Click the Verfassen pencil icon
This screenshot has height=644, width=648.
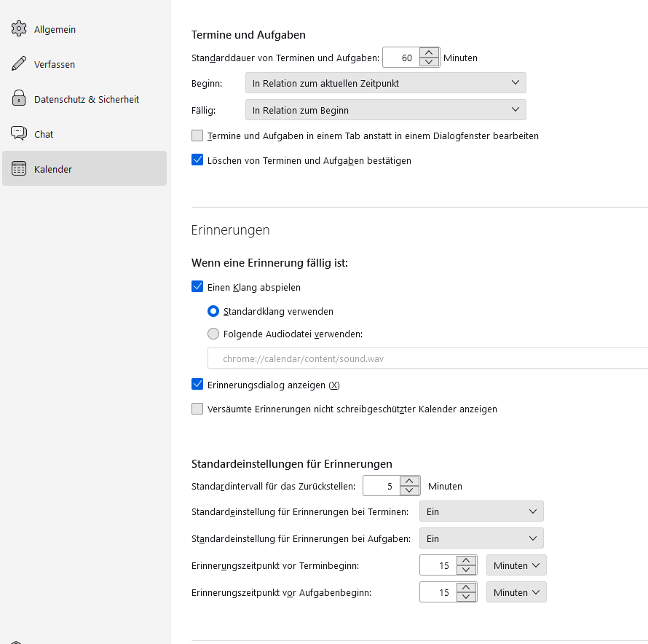19,64
